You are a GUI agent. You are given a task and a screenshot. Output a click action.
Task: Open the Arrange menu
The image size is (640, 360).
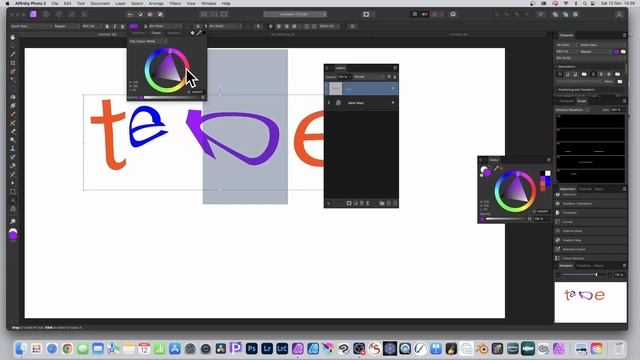click(156, 3)
